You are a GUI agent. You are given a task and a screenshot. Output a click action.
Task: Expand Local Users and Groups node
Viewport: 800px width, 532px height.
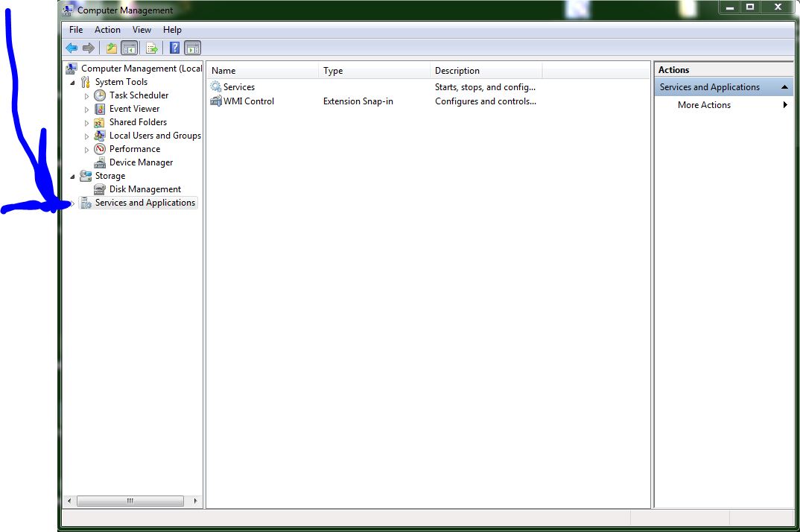coord(86,136)
